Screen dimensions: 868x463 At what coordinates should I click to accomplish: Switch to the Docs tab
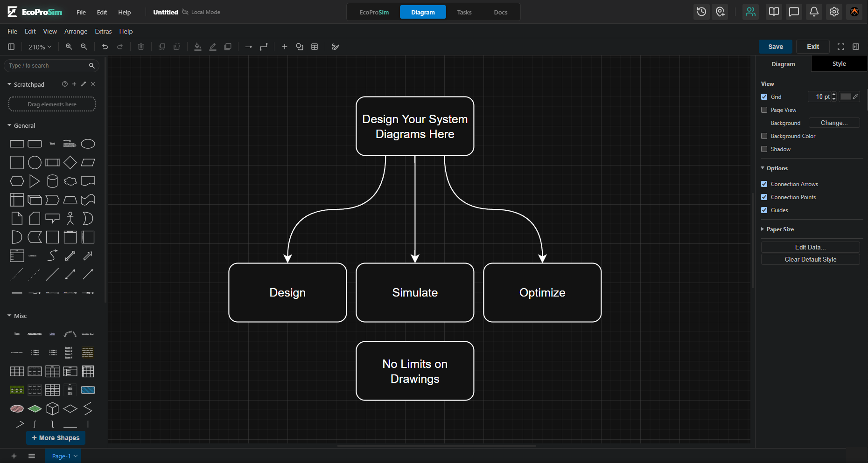(x=501, y=12)
